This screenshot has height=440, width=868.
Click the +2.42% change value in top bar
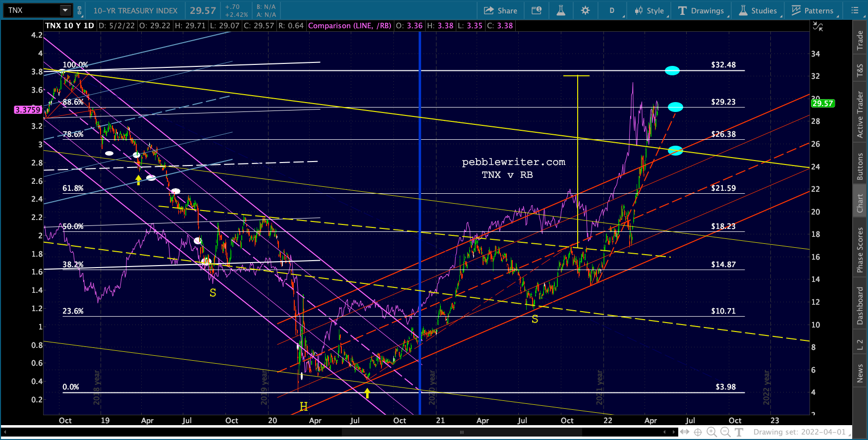236,15
